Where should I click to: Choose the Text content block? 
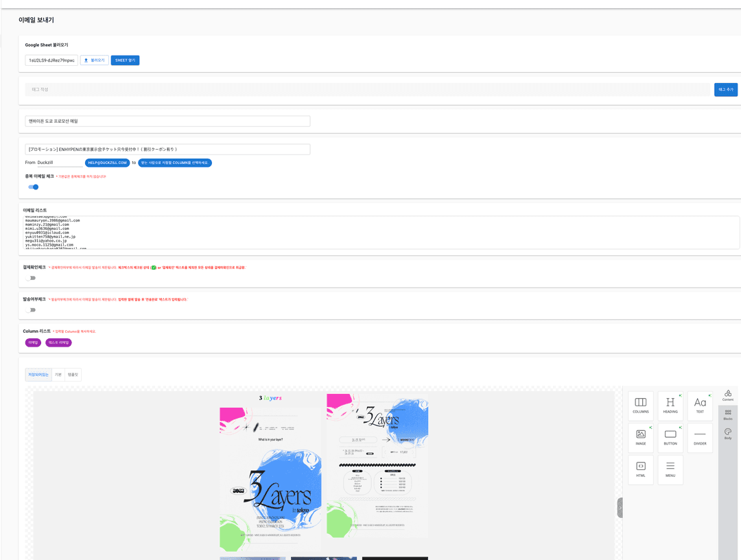coord(700,406)
